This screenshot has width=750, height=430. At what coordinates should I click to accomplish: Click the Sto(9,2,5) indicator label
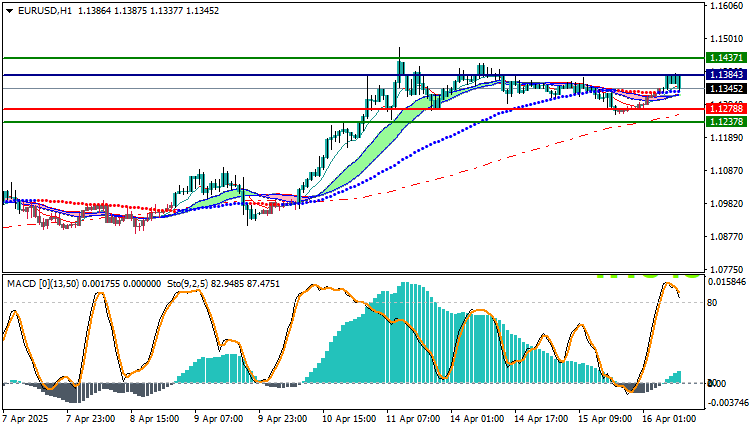coord(187,284)
